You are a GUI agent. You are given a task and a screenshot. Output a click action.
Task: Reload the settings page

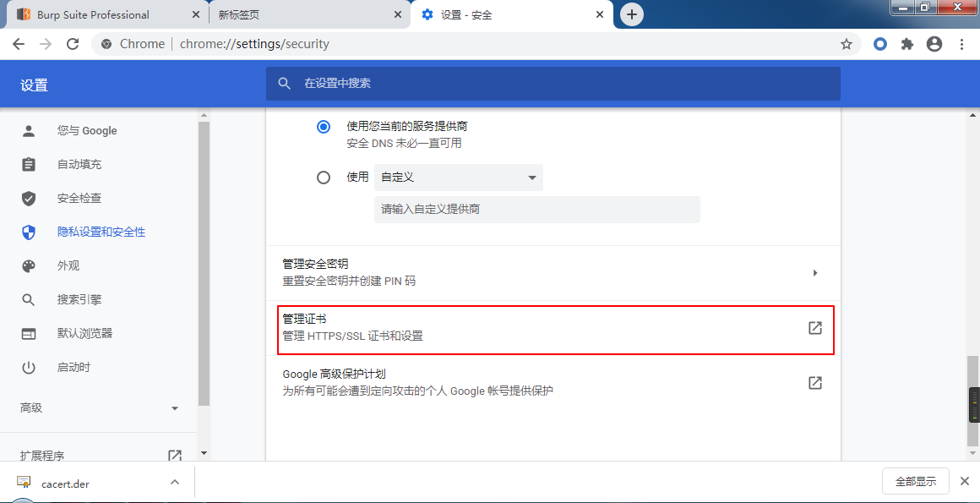click(73, 44)
